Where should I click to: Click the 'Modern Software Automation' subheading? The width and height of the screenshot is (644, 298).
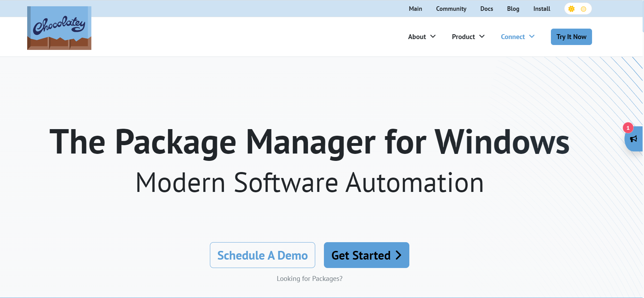pyautogui.click(x=310, y=182)
